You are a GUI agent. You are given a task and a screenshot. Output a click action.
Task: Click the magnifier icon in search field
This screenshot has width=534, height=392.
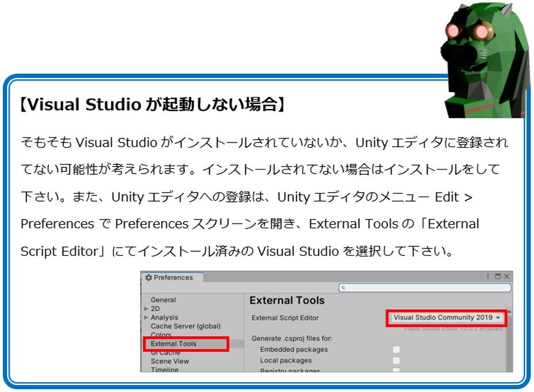(344, 288)
